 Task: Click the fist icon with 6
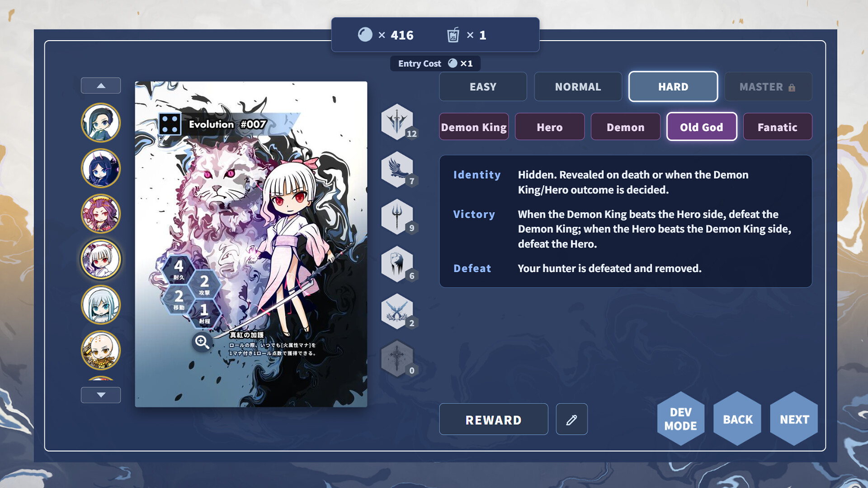click(x=397, y=264)
